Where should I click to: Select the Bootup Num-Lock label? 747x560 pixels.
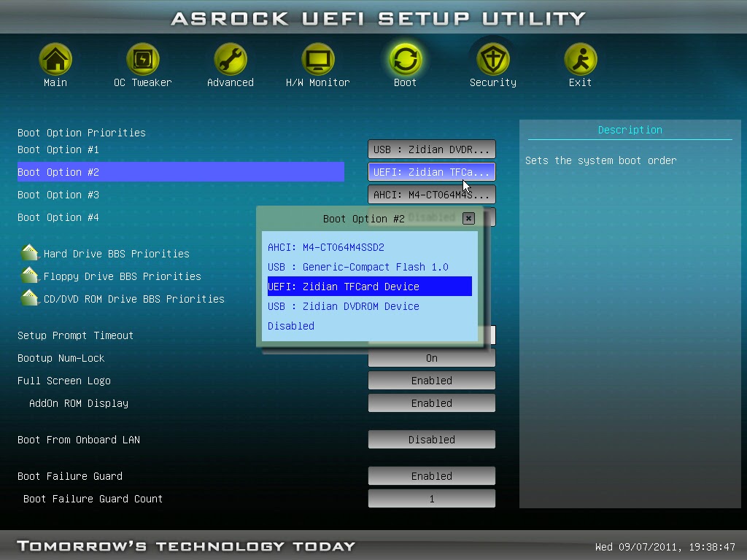click(61, 358)
